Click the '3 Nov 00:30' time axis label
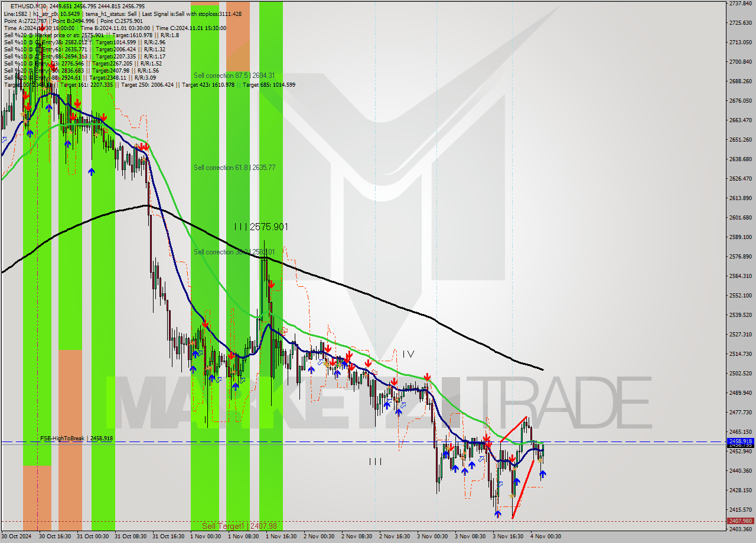Image resolution: width=756 pixels, height=543 pixels. coord(432,537)
